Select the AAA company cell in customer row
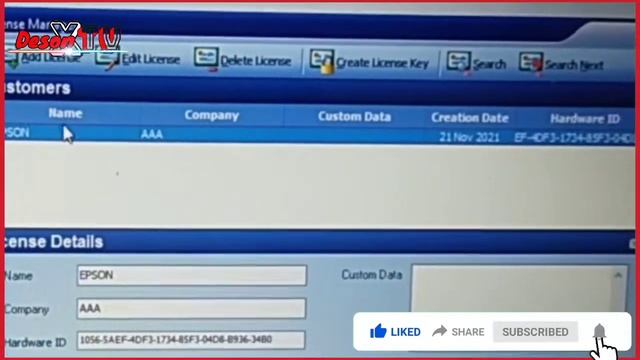The height and width of the screenshot is (360, 640). [152, 134]
